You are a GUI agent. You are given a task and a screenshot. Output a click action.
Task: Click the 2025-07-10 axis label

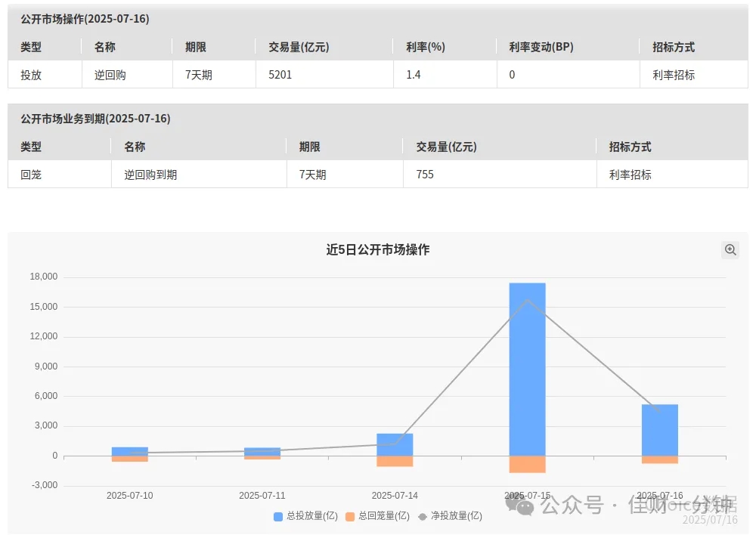(130, 496)
